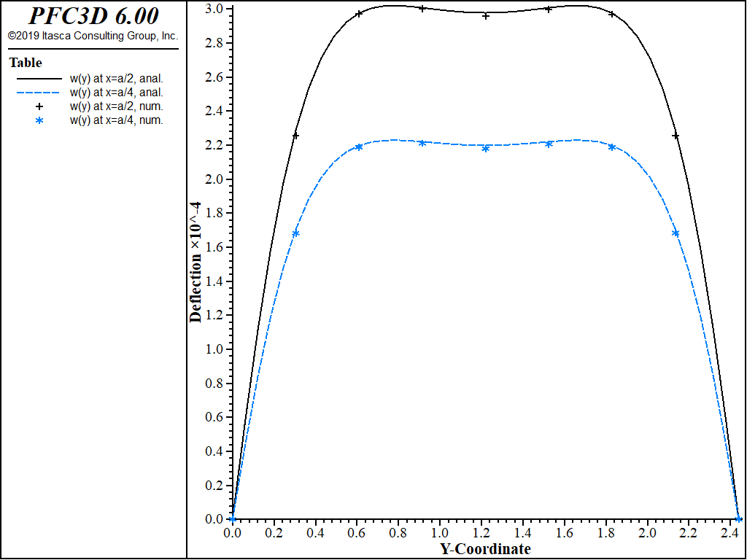Click the blue asterisk at the dashed curve's center dip

click(x=485, y=149)
